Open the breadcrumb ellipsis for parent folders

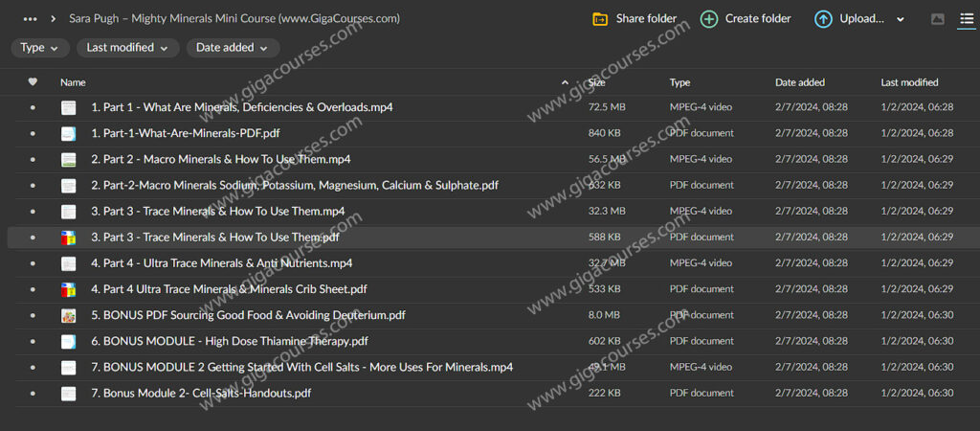pos(30,18)
